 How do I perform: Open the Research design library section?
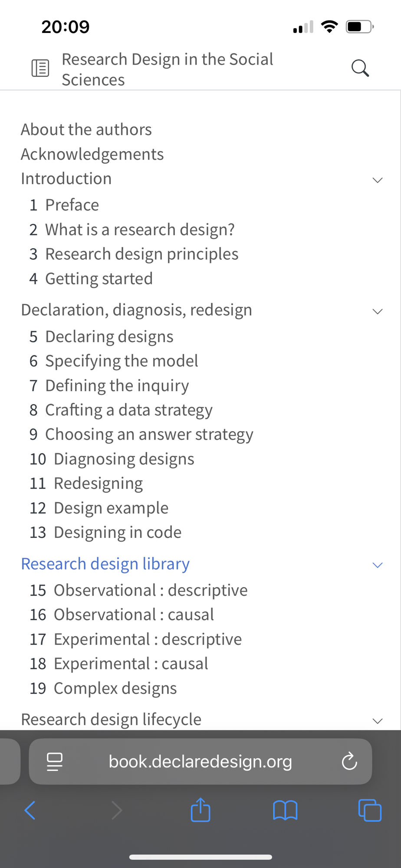[x=105, y=564]
